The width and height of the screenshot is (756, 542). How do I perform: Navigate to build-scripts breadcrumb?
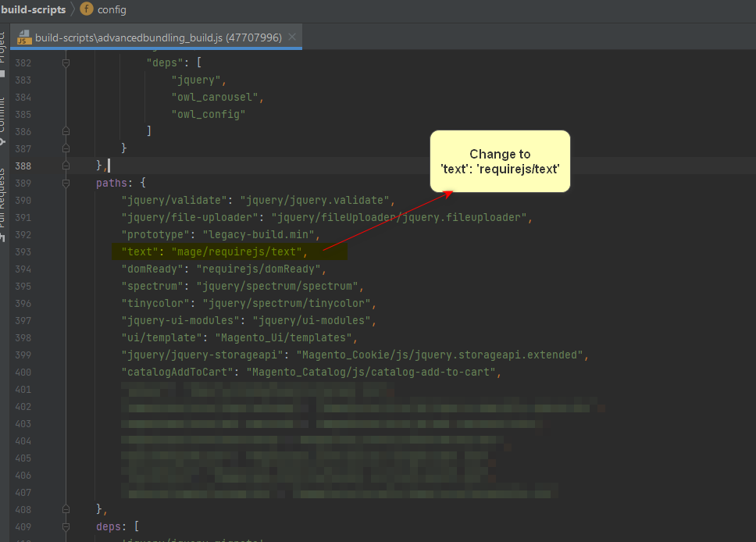[33, 9]
